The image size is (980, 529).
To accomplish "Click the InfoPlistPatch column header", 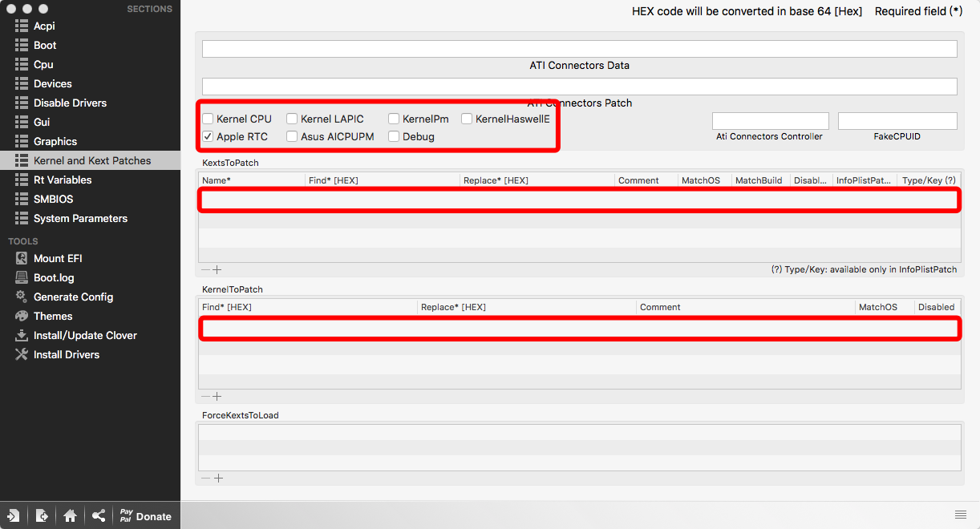I will (864, 180).
